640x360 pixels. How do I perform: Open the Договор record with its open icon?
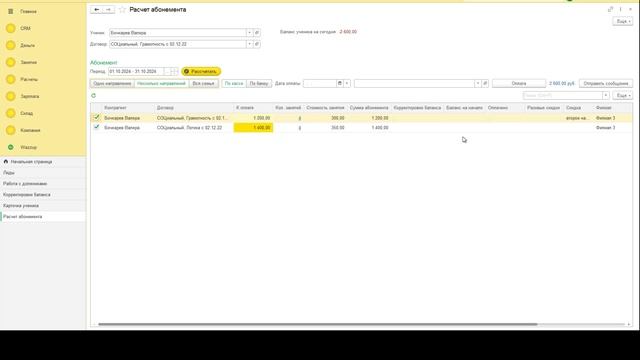(257, 44)
